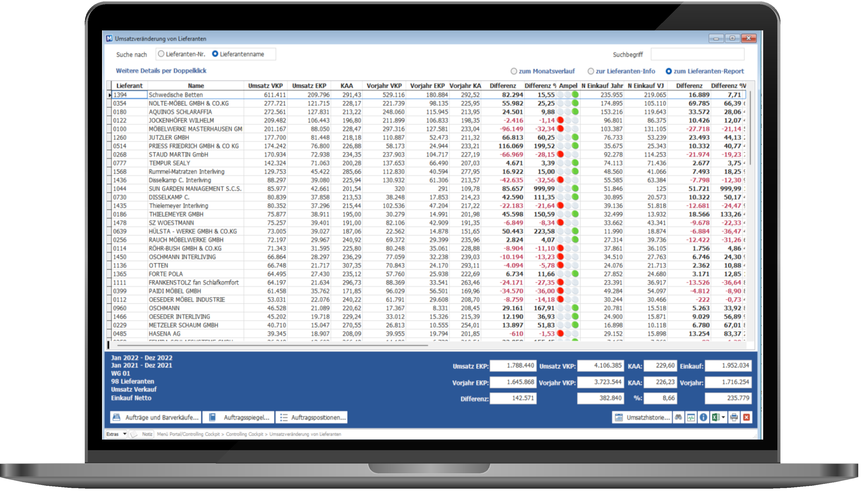Switch to zur Lieferanten-Info mode
This screenshot has width=868, height=492.
point(591,71)
